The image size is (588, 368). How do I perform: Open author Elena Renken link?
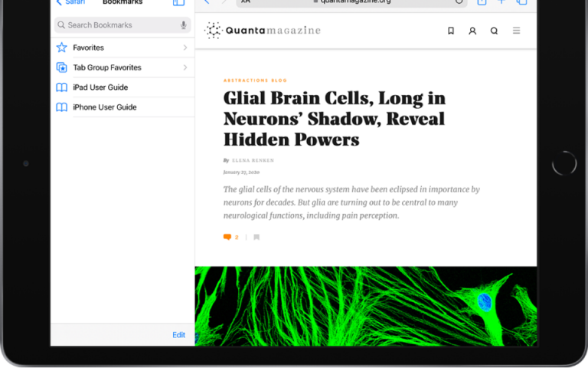(x=253, y=160)
